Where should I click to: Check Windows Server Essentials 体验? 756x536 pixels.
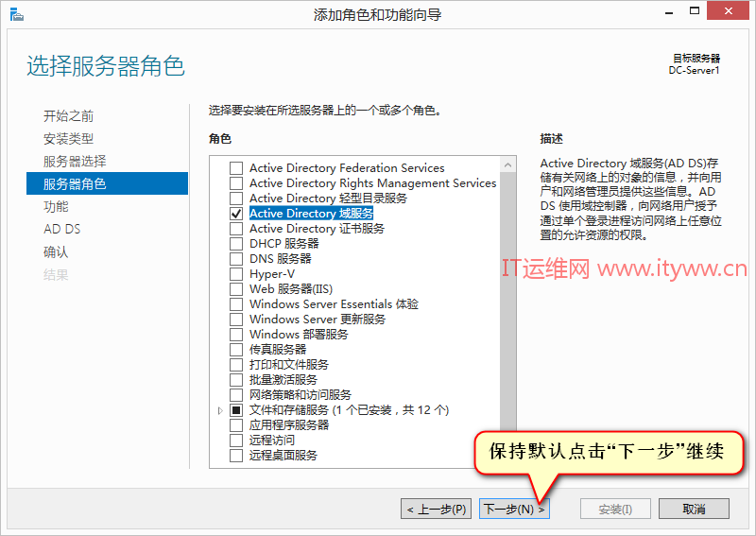pyautogui.click(x=236, y=304)
